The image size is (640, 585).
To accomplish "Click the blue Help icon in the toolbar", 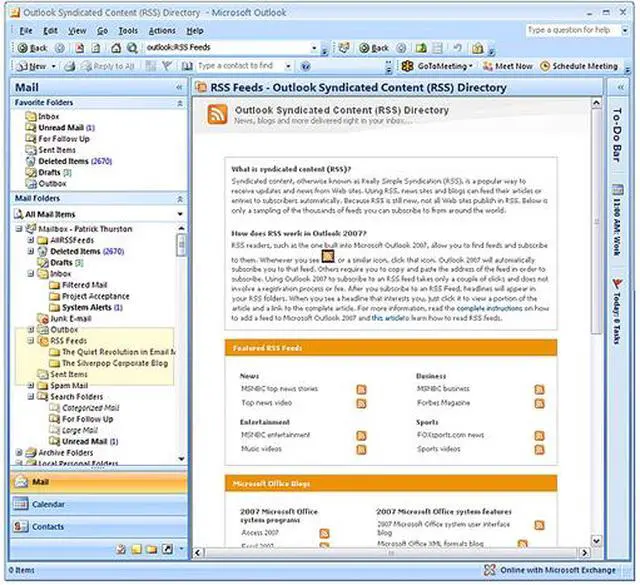I will coord(305,66).
